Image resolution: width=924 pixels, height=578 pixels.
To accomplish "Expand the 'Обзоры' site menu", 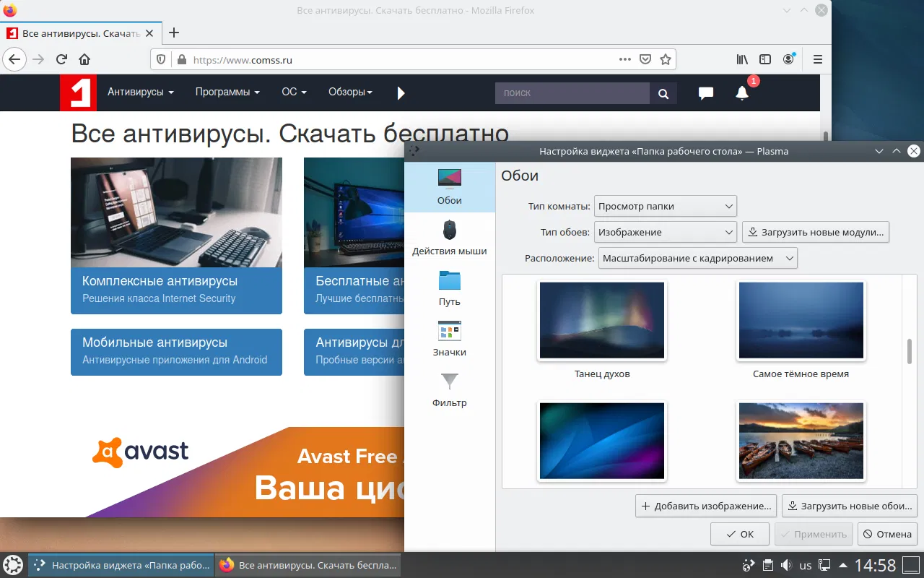I will 351,92.
